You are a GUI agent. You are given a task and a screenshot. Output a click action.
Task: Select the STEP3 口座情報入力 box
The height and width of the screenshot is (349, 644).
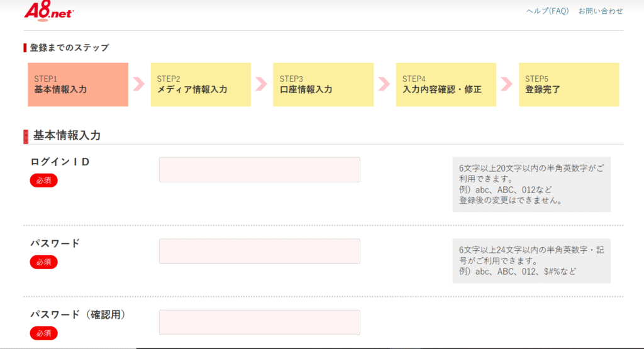tap(323, 85)
